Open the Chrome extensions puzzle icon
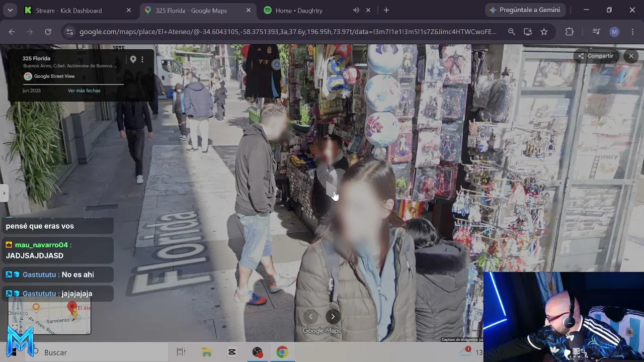 [570, 32]
